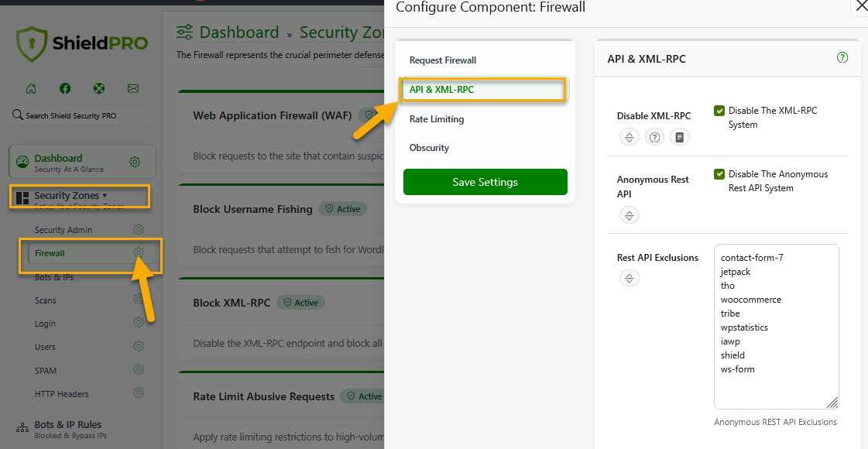Click the gear icon next to Firewall

(139, 253)
